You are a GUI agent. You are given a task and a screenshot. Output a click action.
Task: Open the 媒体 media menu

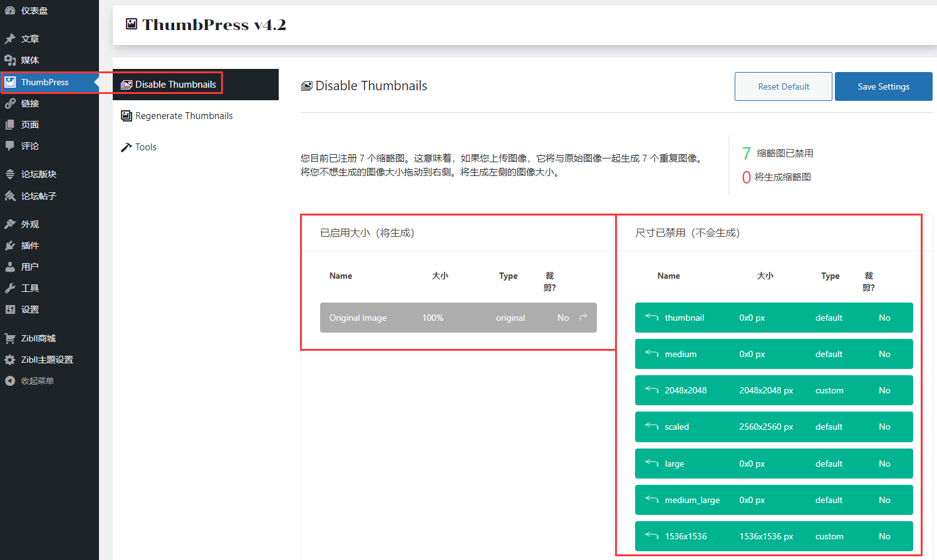[x=30, y=60]
